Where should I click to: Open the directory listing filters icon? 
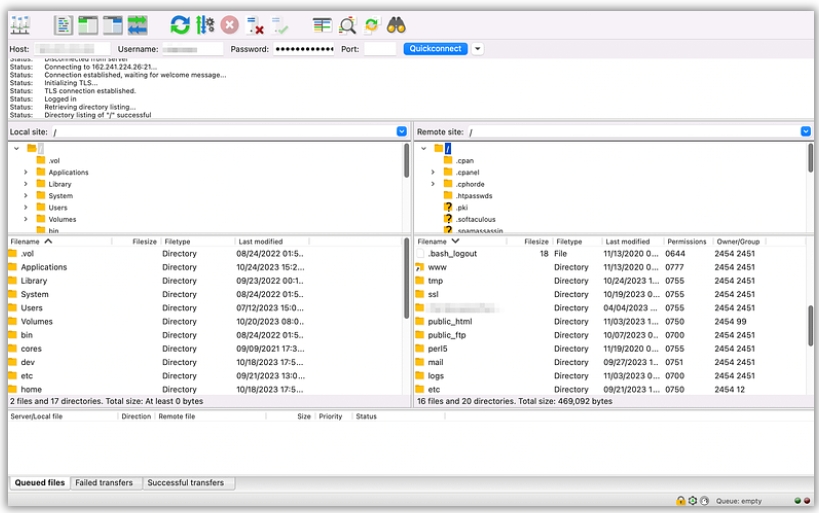pyautogui.click(x=322, y=25)
